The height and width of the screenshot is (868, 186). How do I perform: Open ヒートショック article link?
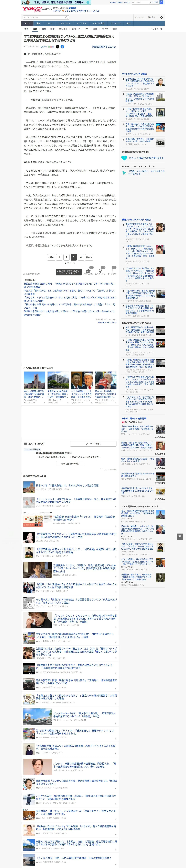(x=76, y=501)
